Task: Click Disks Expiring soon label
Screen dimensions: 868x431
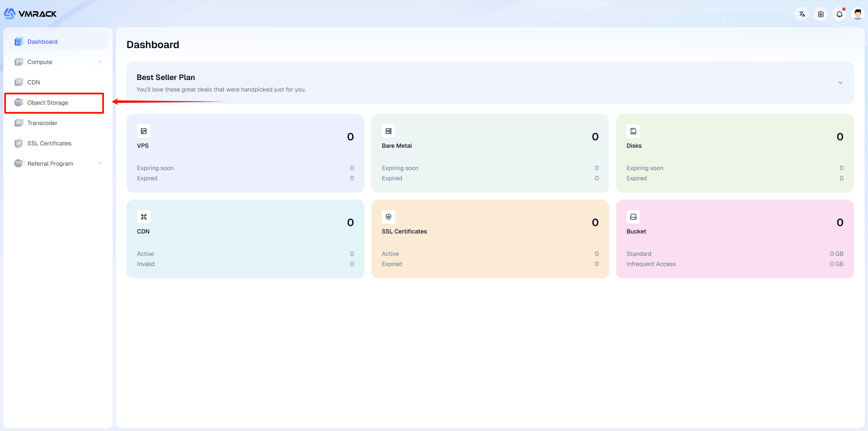Action: 645,168
